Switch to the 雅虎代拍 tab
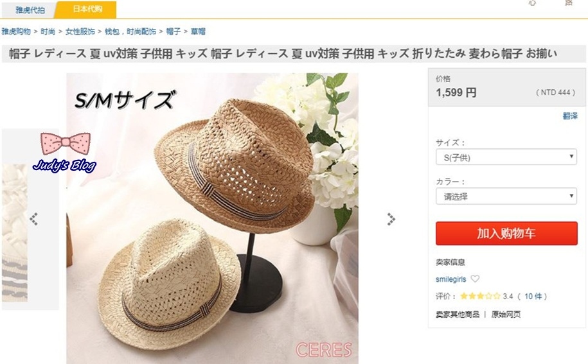 tap(30, 10)
